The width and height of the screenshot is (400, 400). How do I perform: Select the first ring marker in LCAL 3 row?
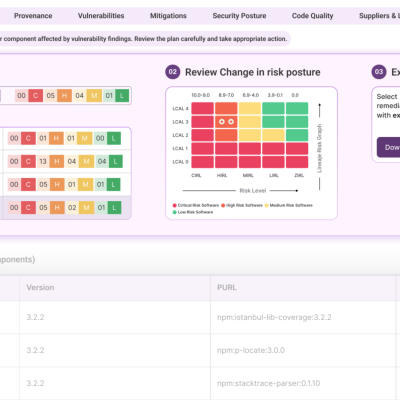coord(221,122)
